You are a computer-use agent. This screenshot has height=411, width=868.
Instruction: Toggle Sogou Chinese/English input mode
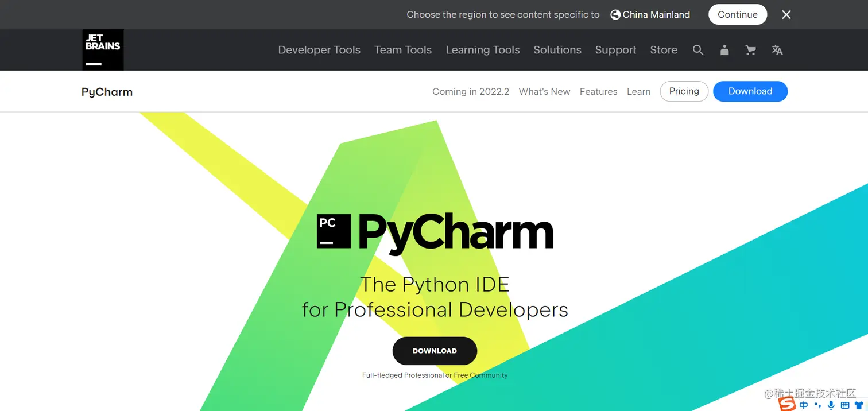(x=804, y=405)
